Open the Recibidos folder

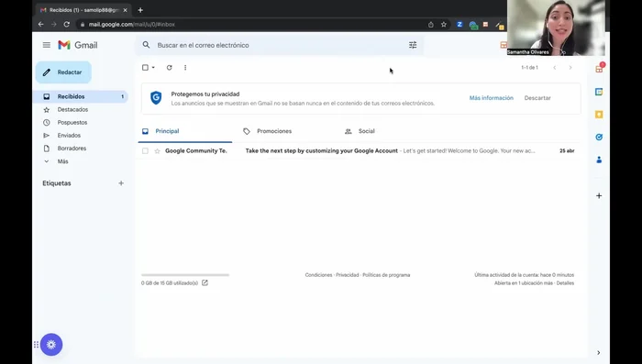82,96
